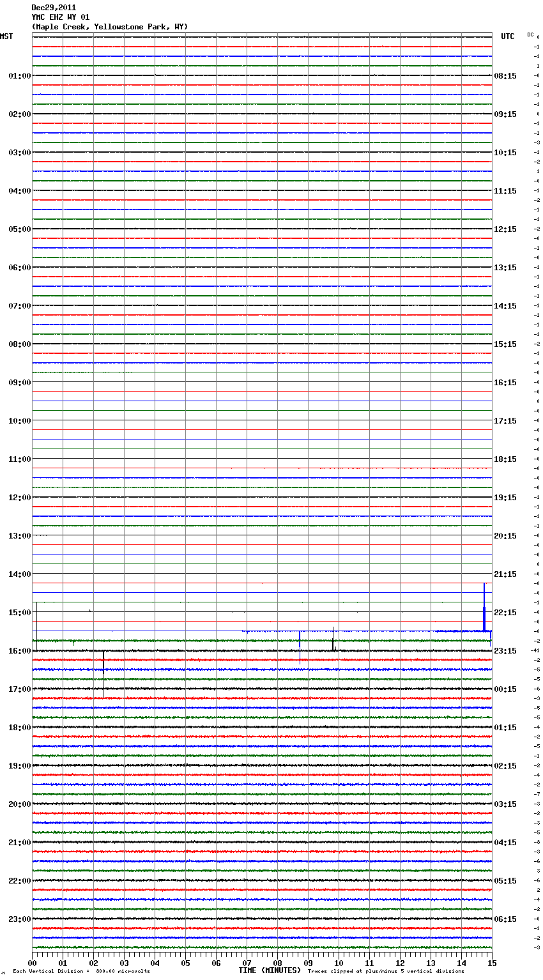Viewport: 543px width, 980px height.
Task: Select the "03:00" MST hour label
Action: (20, 153)
